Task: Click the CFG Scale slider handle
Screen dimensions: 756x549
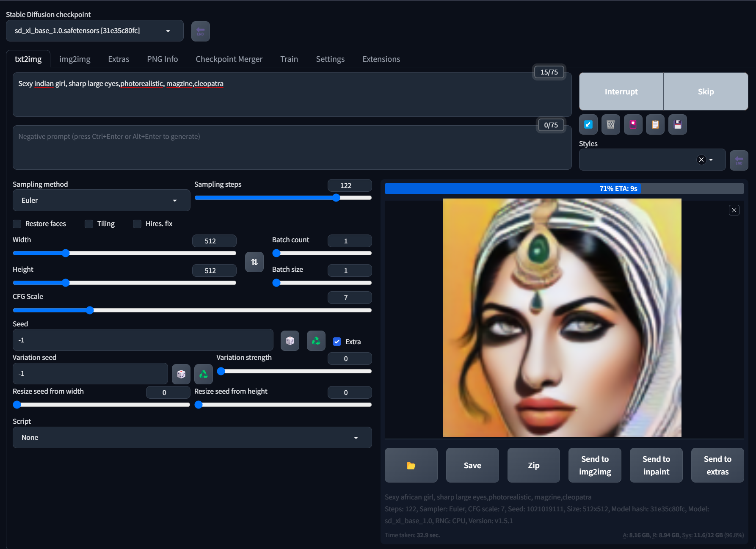Action: point(90,310)
